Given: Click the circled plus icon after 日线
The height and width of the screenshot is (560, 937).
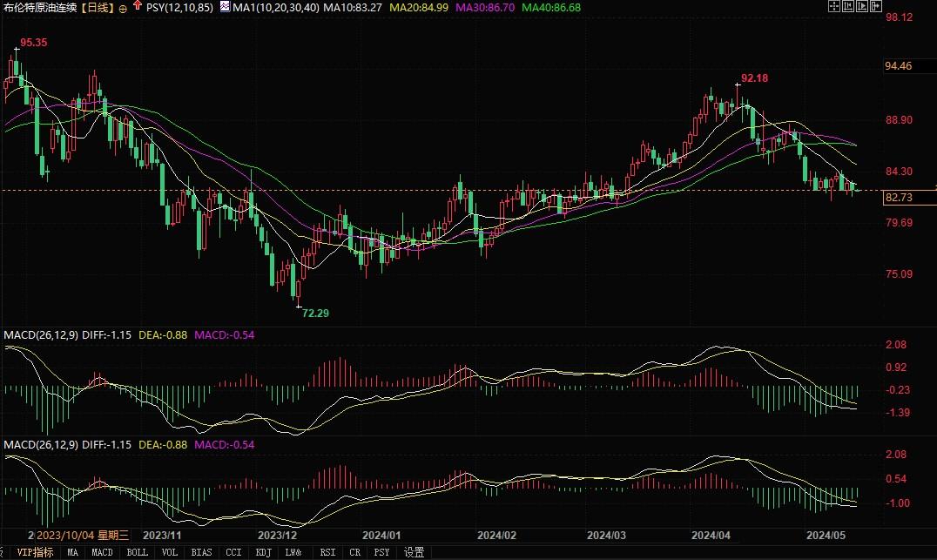Looking at the screenshot, I should click(123, 8).
